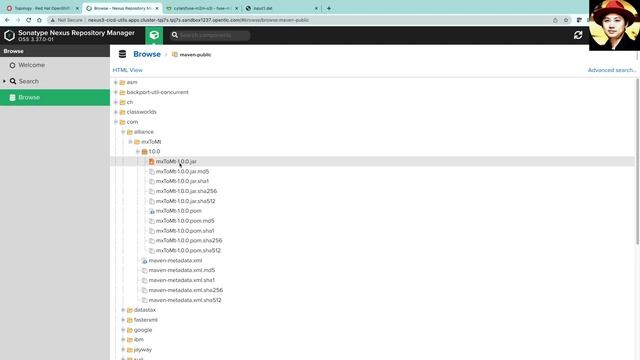Image resolution: width=640 pixels, height=360 pixels.
Task: Open the green Browse cube icon in header
Action: point(154,36)
